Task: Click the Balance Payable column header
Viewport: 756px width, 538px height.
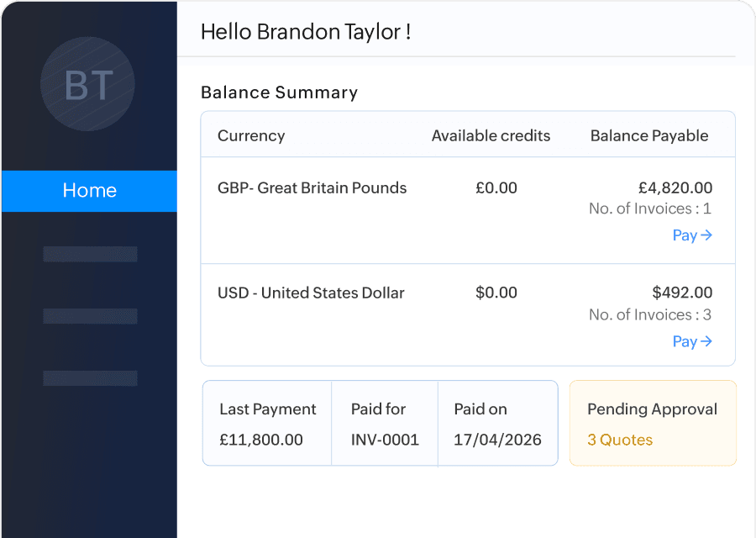Action: click(649, 136)
